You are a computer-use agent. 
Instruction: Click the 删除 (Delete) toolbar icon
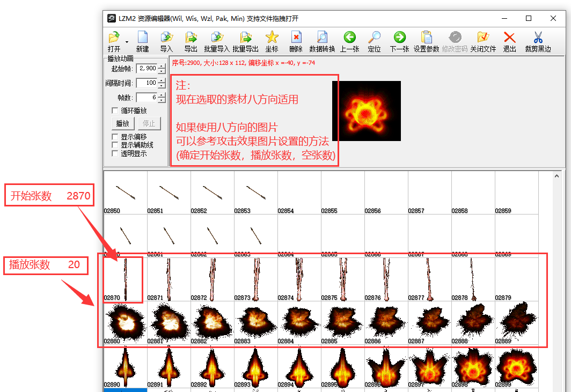[x=296, y=38]
